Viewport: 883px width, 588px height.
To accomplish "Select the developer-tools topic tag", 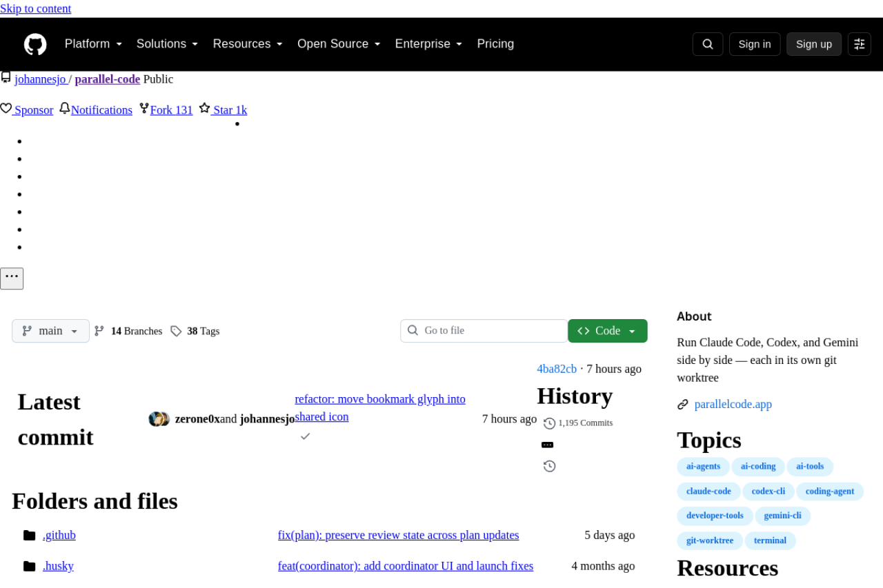I will click(x=715, y=516).
